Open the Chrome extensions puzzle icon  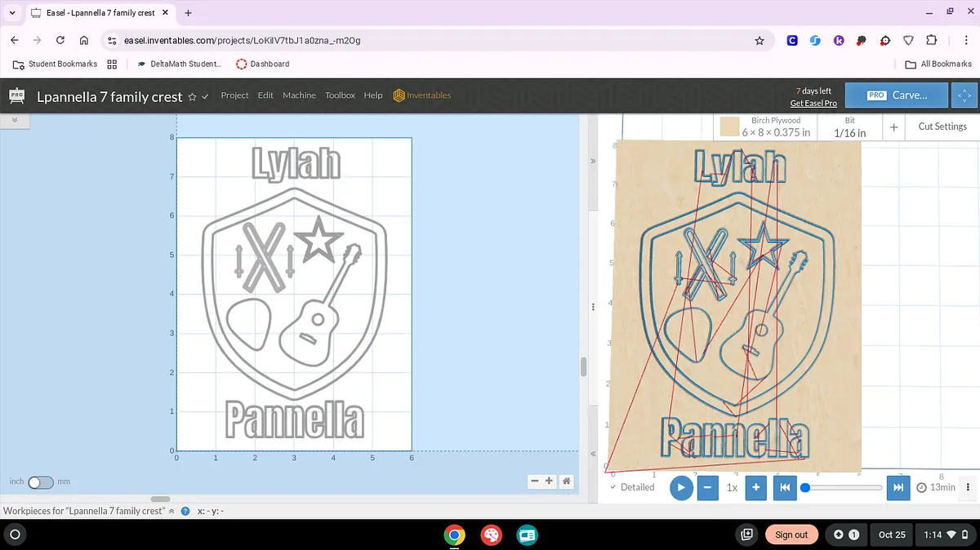(x=931, y=40)
